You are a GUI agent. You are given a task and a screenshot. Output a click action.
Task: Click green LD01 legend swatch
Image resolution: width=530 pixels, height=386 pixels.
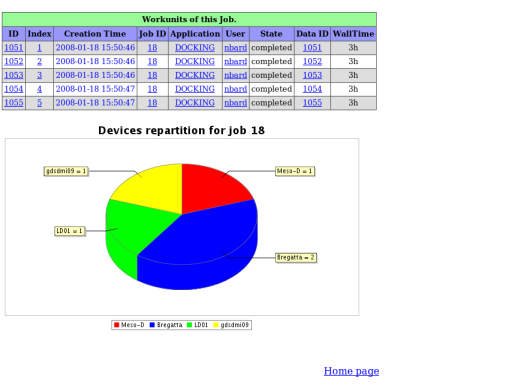click(190, 325)
